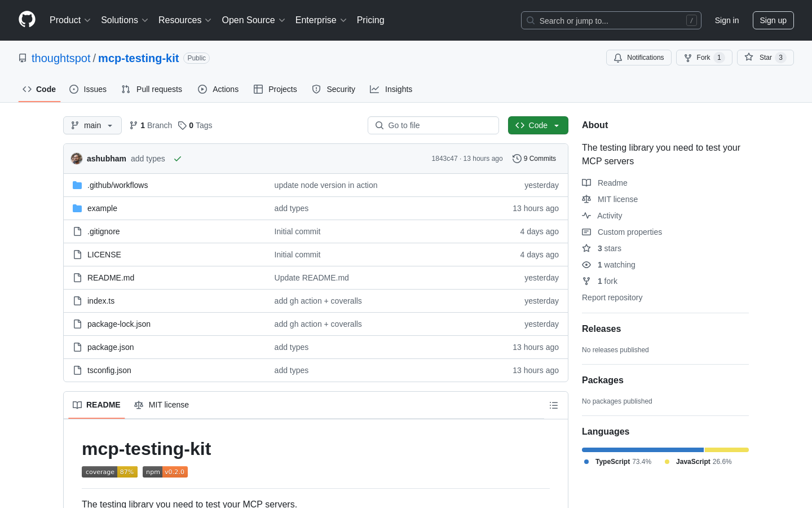Image resolution: width=812 pixels, height=508 pixels.
Task: Click the TypeScript 73.4% legend entry
Action: coord(617,462)
